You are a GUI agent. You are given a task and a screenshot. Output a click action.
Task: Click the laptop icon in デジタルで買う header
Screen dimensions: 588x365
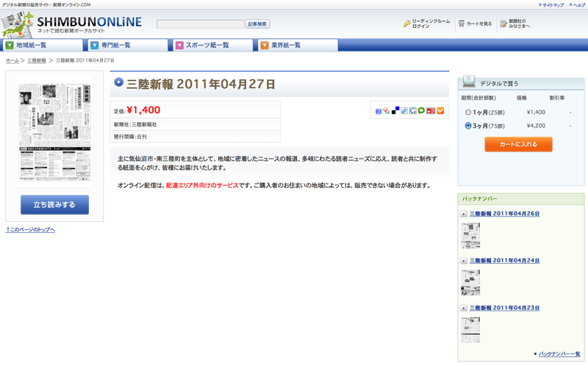click(x=469, y=81)
